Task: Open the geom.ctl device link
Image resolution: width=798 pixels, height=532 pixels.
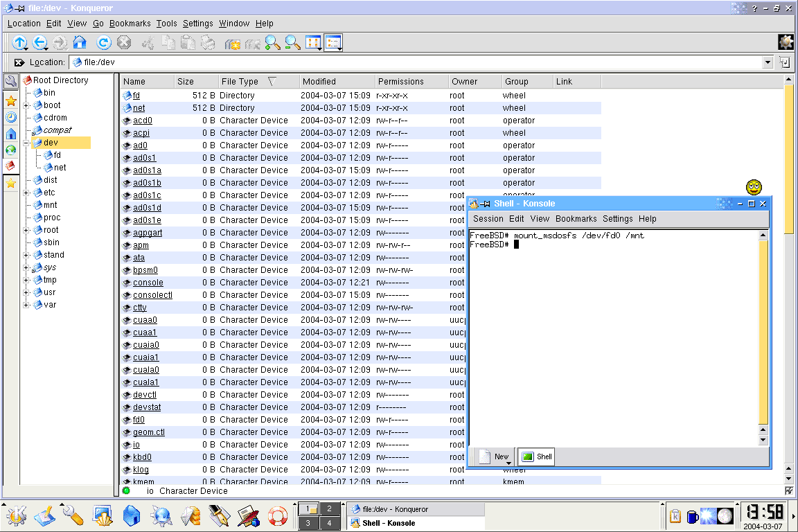Action: point(149,432)
